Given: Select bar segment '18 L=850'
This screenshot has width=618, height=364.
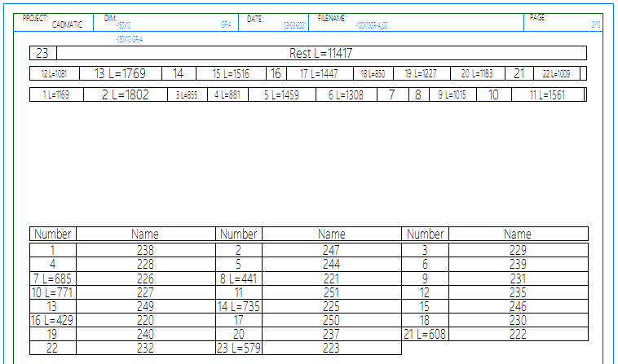Looking at the screenshot, I should [373, 73].
